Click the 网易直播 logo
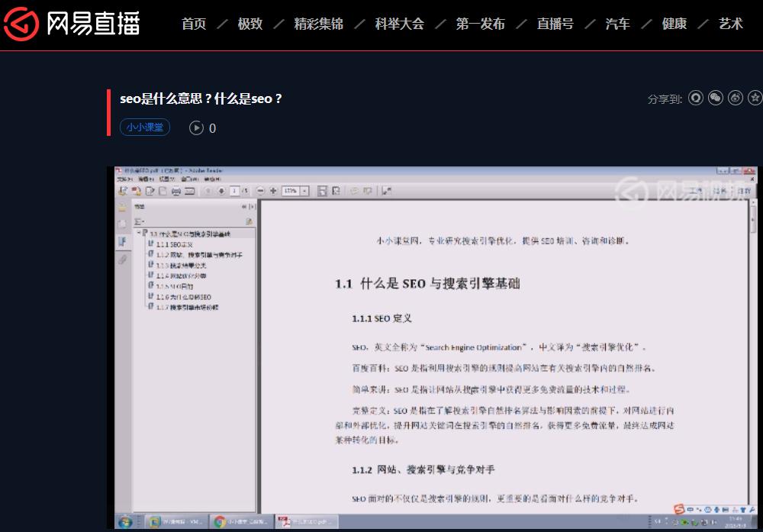 72,24
